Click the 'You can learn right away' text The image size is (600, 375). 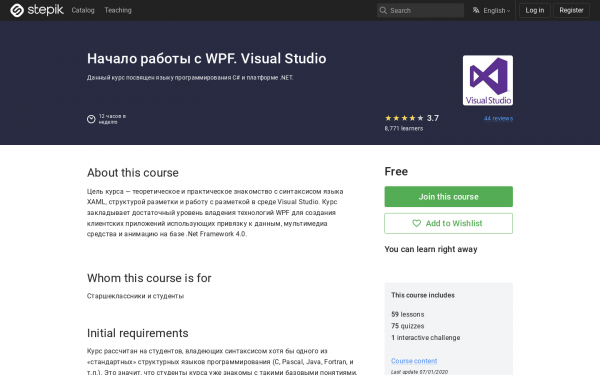pos(431,249)
